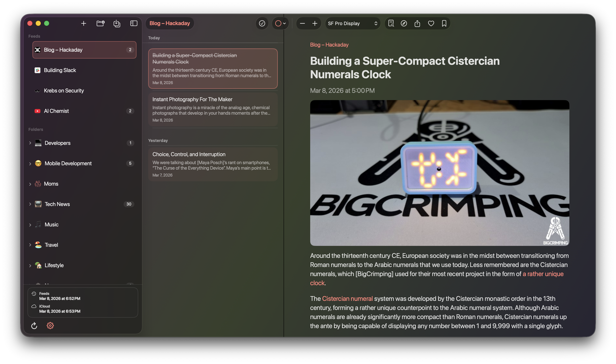Decrease the article text size
616x364 pixels.
(303, 23)
